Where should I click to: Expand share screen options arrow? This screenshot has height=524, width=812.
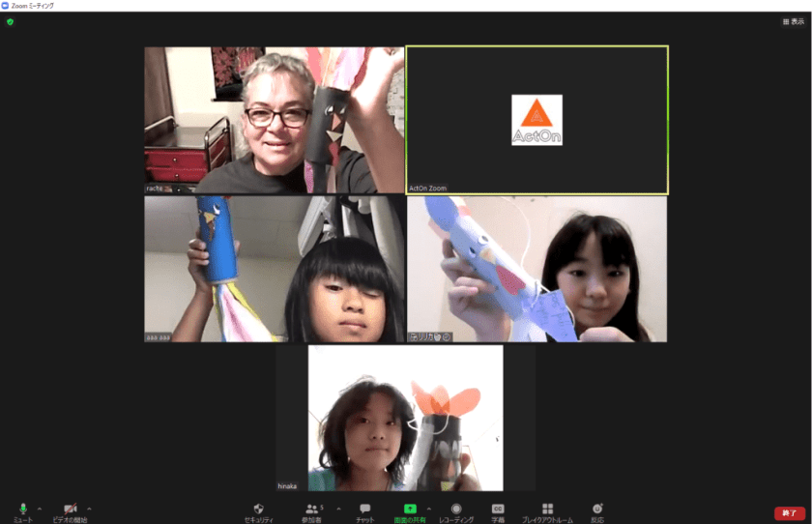tap(429, 508)
